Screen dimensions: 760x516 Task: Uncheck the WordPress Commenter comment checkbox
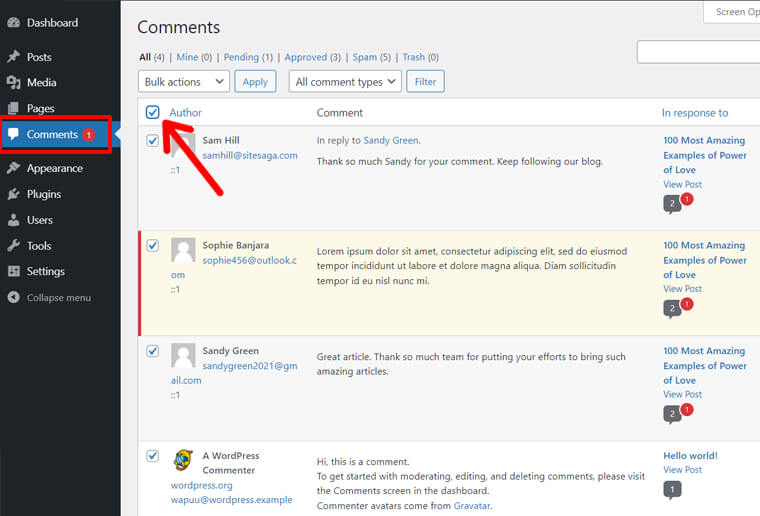pyautogui.click(x=153, y=456)
